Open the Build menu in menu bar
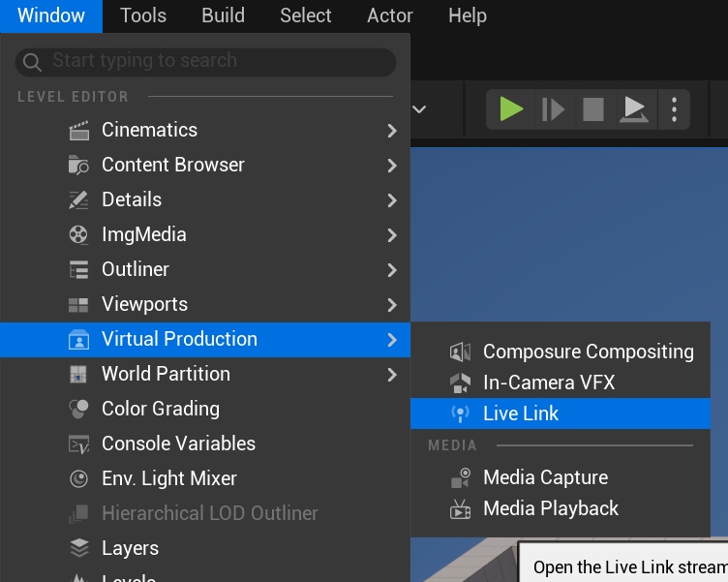Image resolution: width=728 pixels, height=582 pixels. pos(223,15)
